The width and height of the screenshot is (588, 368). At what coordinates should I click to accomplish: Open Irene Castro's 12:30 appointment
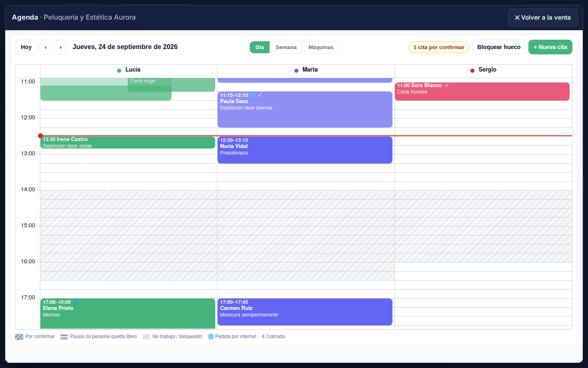coord(128,142)
